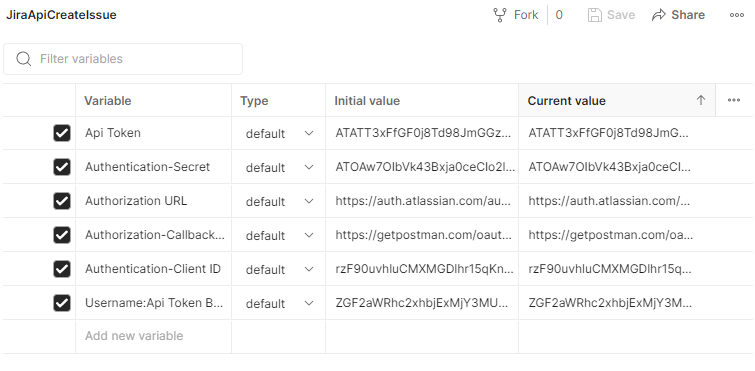Click the fork count number

click(x=559, y=15)
